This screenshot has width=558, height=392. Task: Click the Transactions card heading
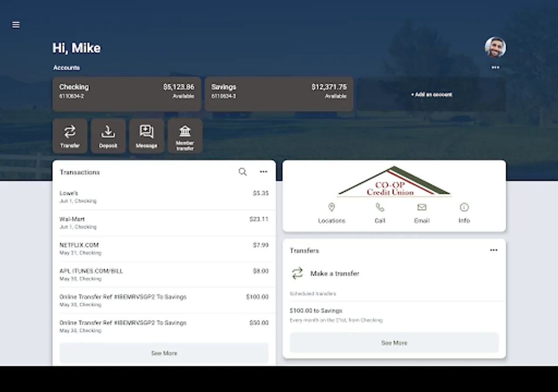pos(80,172)
